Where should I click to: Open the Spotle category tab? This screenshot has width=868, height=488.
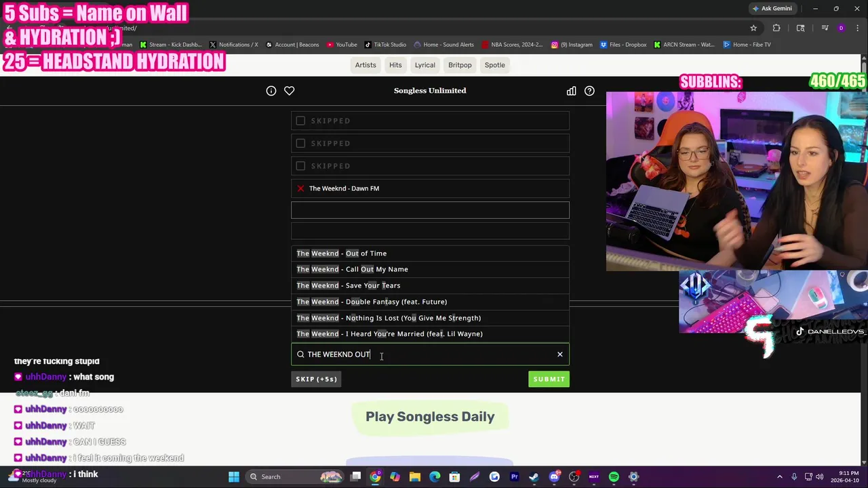click(495, 65)
